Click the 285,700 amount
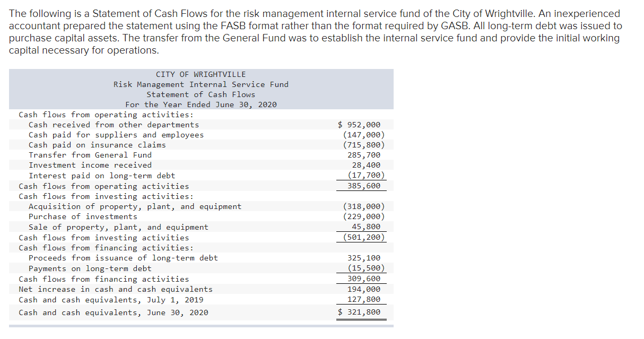Viewport: 644px width, 339px height. pos(364,155)
